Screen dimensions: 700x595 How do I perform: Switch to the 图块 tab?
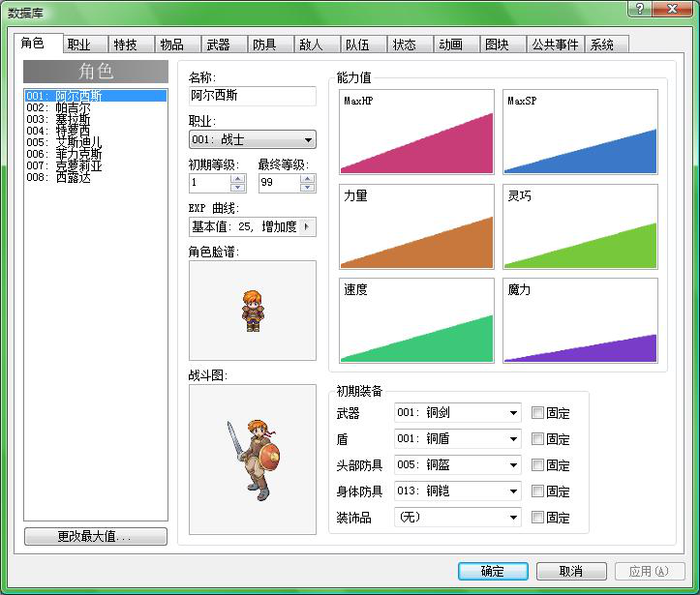pyautogui.click(x=502, y=45)
